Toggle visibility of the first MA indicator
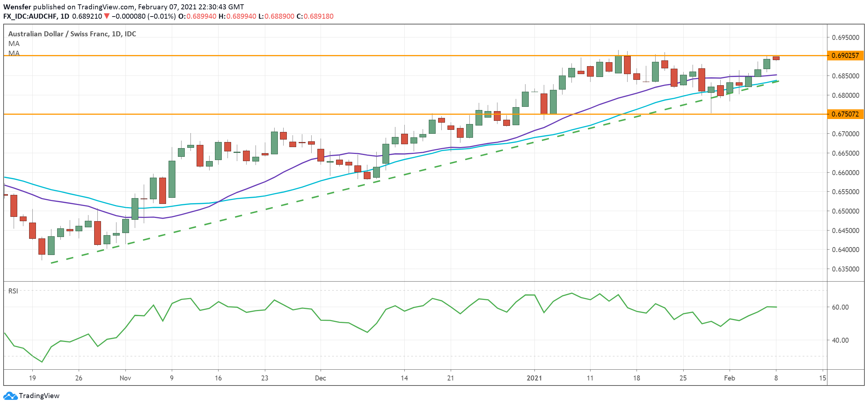868x406 pixels. click(14, 44)
